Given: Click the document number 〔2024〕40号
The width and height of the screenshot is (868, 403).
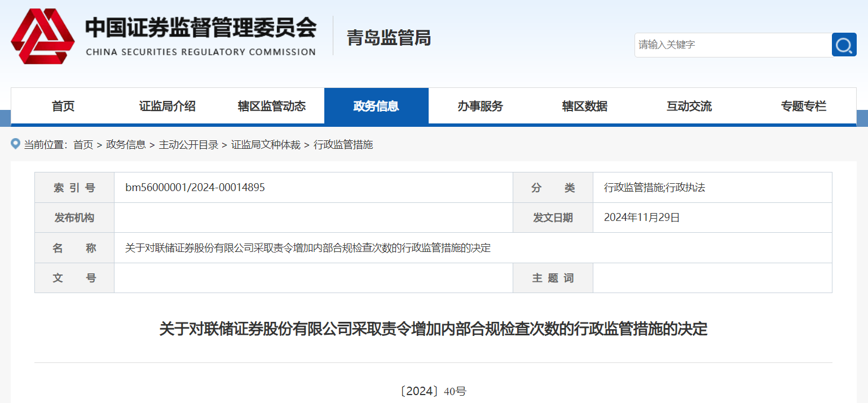Looking at the screenshot, I should pyautogui.click(x=433, y=391).
